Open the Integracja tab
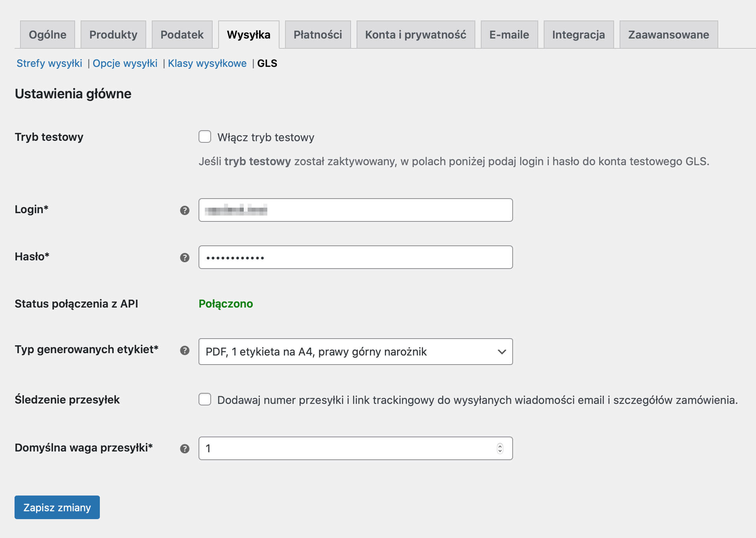Screen dimensions: 756x538 (x=578, y=35)
